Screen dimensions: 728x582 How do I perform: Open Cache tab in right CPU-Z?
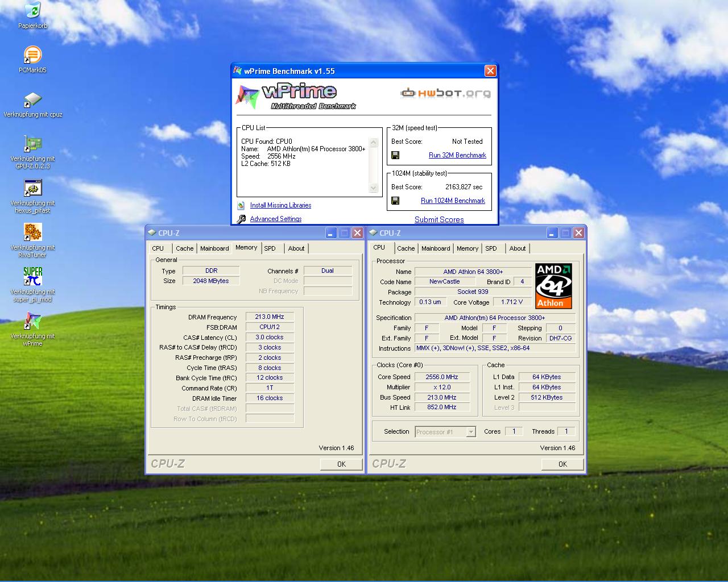coord(406,248)
